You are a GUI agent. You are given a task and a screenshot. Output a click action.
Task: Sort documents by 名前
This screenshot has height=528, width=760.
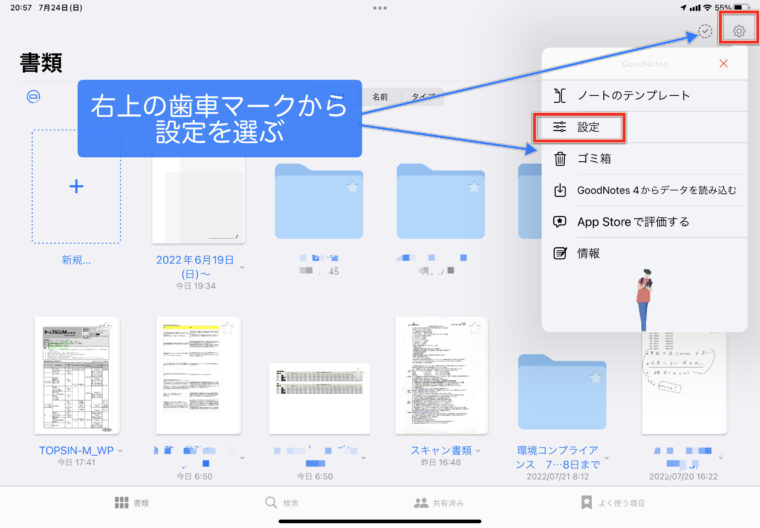(380, 97)
